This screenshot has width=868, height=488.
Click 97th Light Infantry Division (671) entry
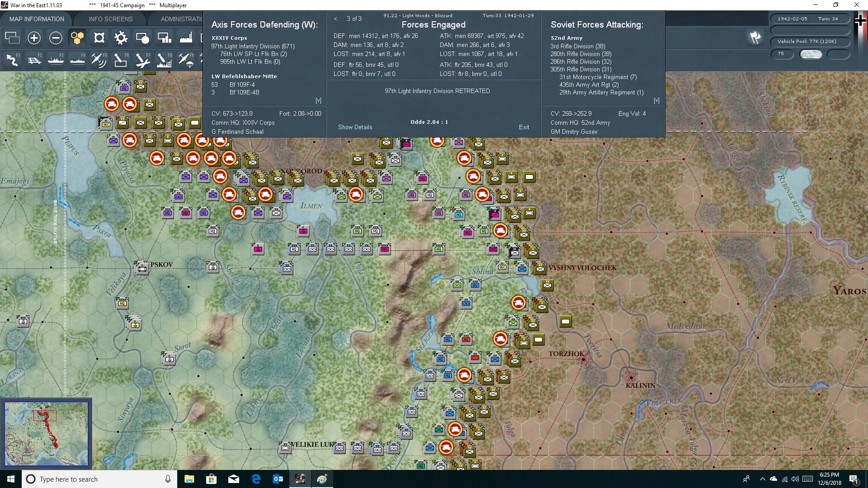tap(253, 46)
